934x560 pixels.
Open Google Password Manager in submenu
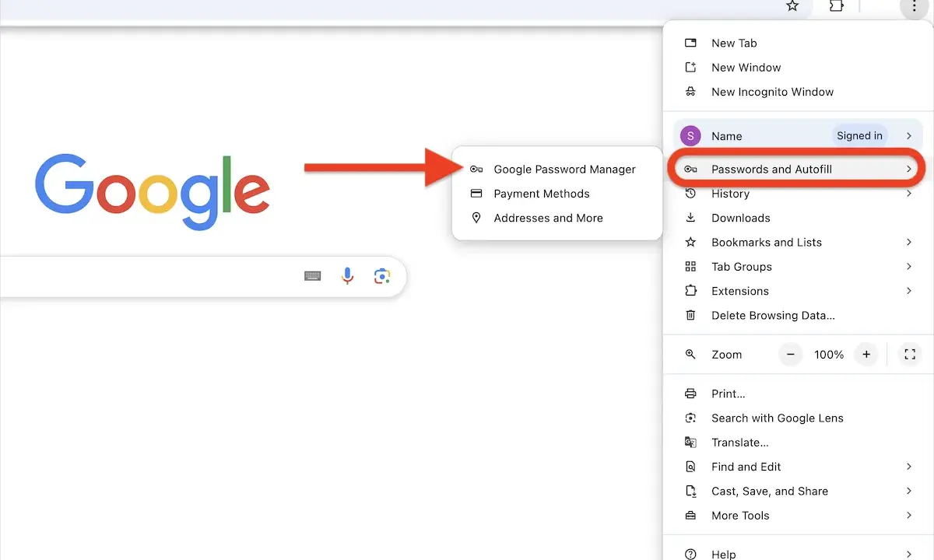pyautogui.click(x=557, y=170)
